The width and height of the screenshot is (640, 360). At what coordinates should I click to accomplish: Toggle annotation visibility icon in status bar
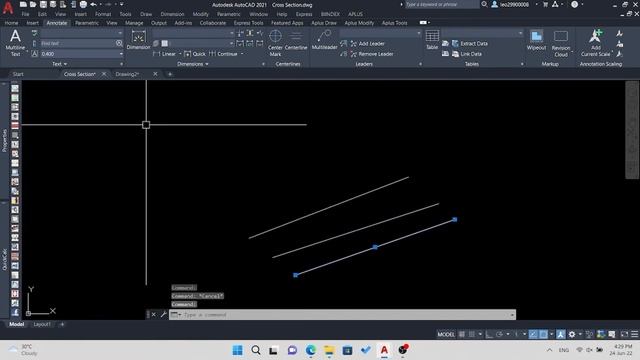[561, 334]
